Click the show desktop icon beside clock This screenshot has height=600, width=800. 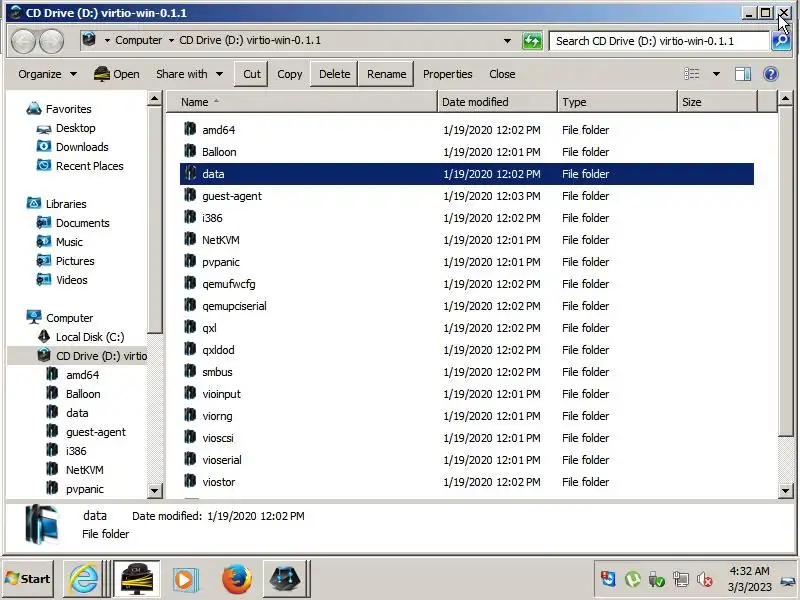coord(789,580)
